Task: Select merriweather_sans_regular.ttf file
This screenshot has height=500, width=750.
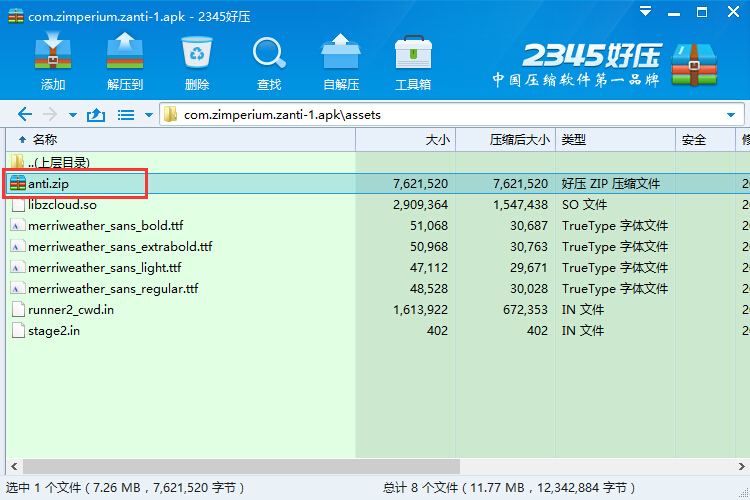Action: 378,289
